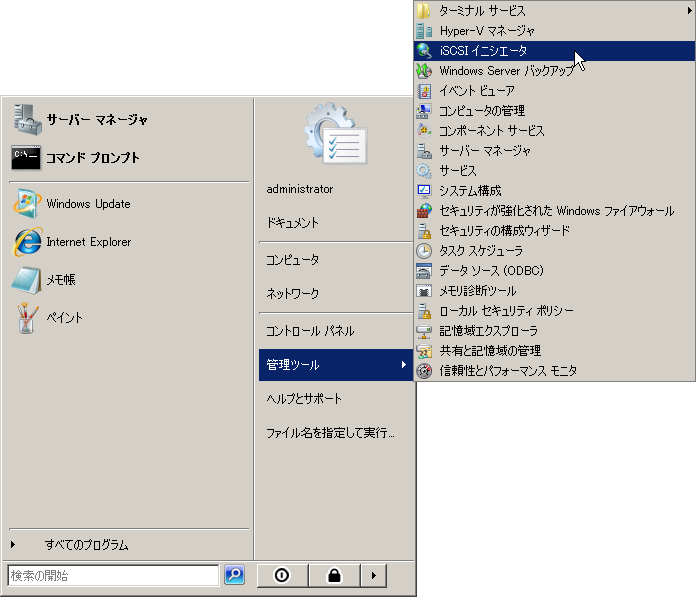Select タスク スケジューラ label
Screen dimensions: 696x597
coord(481,251)
